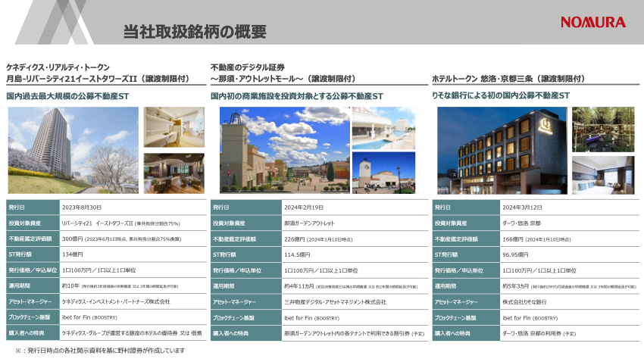This screenshot has width=644, height=362.
Task: Open the large outlet mall plaza photo
Action: click(x=285, y=150)
